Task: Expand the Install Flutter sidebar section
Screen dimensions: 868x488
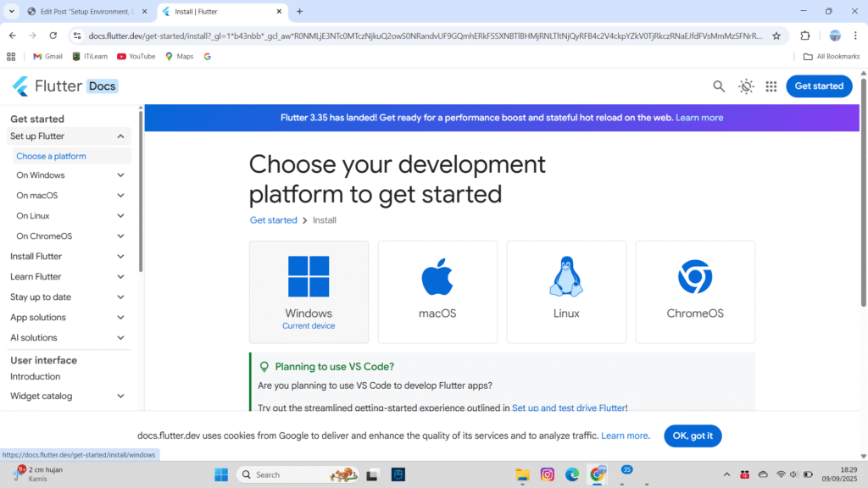Action: click(x=120, y=257)
